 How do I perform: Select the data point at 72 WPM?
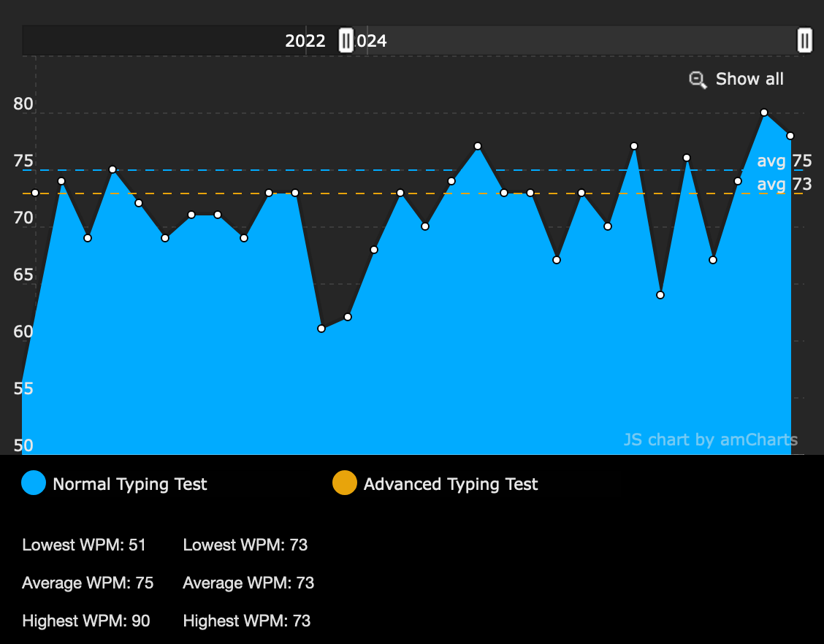139,203
